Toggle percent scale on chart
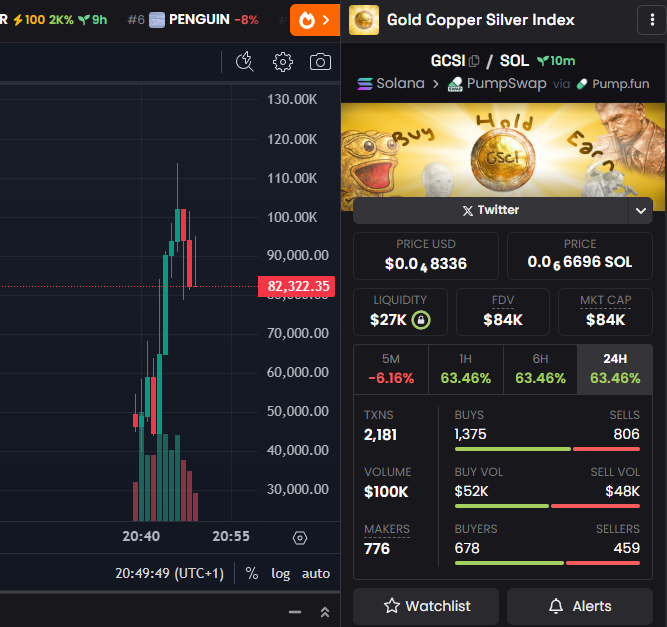This screenshot has height=627, width=667. (x=252, y=573)
